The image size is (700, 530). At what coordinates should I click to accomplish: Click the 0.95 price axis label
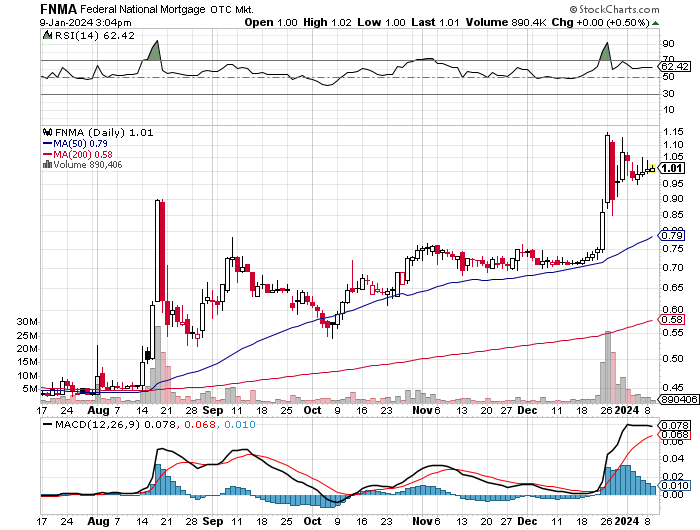pos(673,184)
